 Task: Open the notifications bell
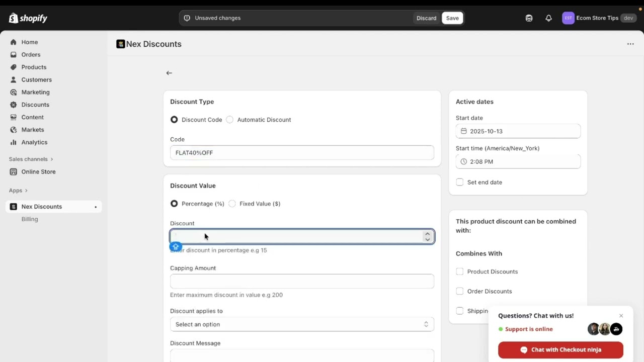click(548, 18)
